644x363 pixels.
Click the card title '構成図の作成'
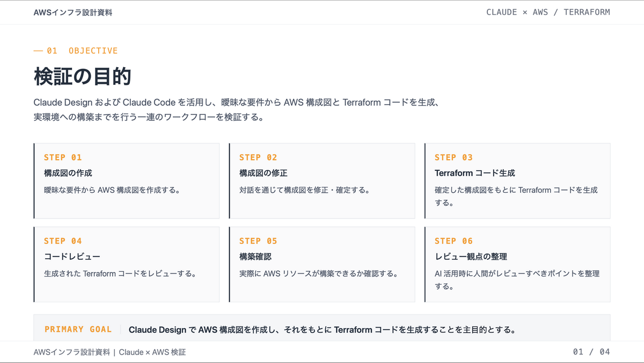(68, 173)
